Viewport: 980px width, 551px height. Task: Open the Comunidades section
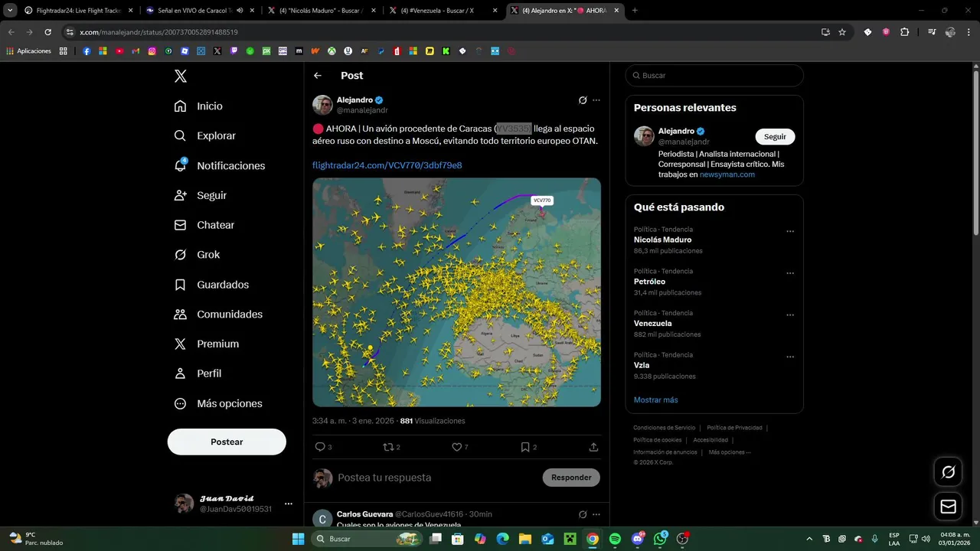pos(218,315)
